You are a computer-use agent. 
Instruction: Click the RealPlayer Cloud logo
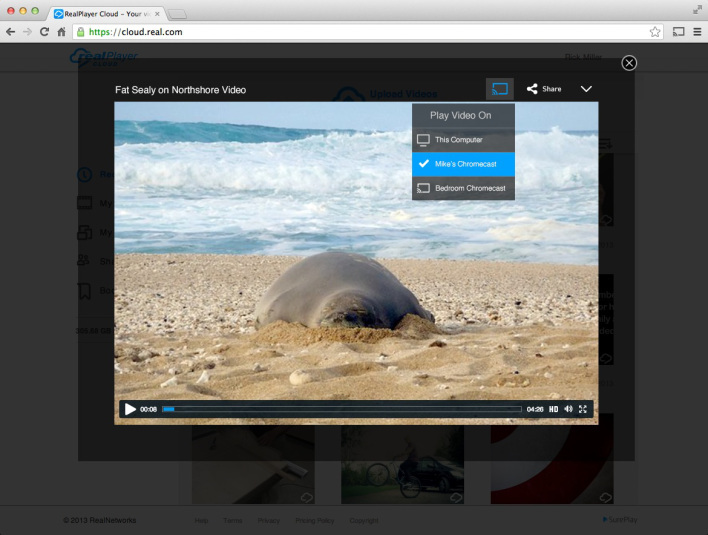tap(104, 57)
